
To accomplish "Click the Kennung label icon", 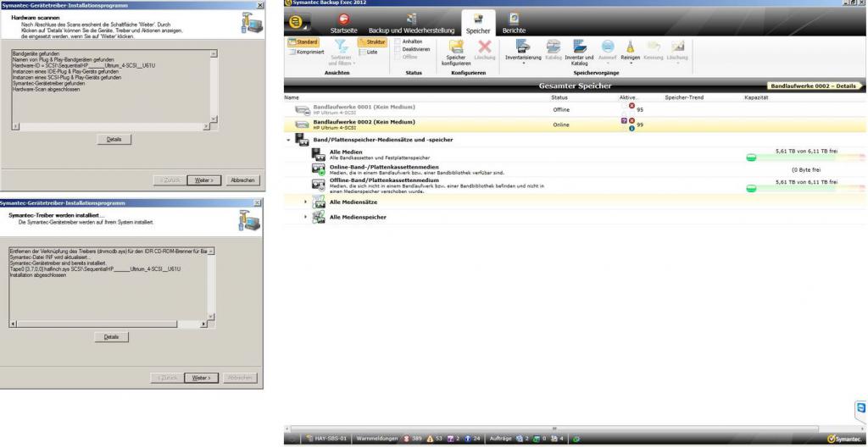I will point(654,47).
